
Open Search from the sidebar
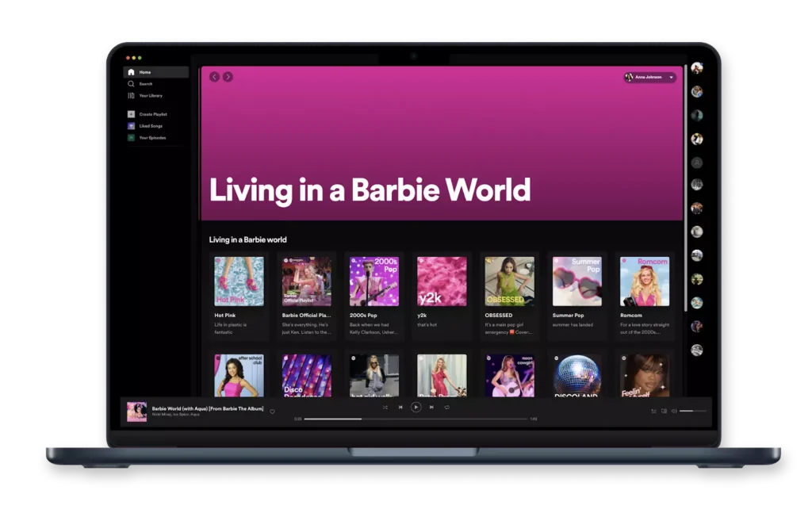tap(130, 83)
